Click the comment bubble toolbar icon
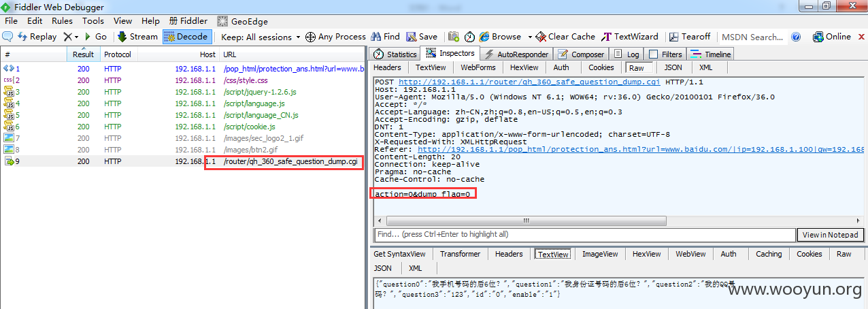This screenshot has height=309, width=868. pyautogui.click(x=8, y=37)
